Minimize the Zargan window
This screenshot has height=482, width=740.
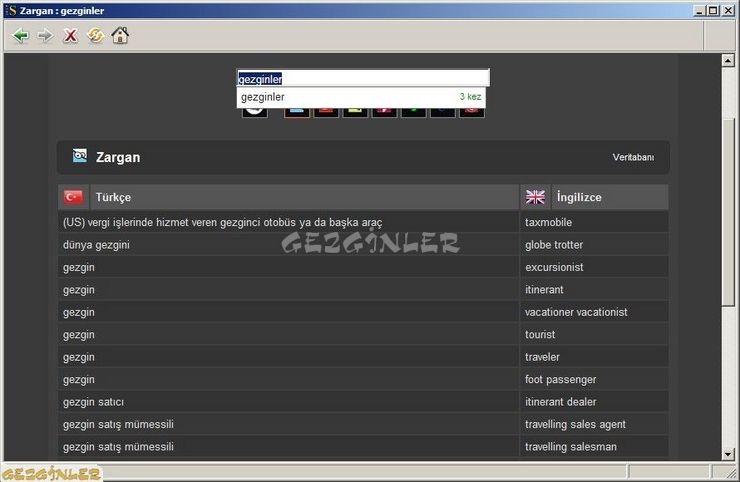[699, 10]
